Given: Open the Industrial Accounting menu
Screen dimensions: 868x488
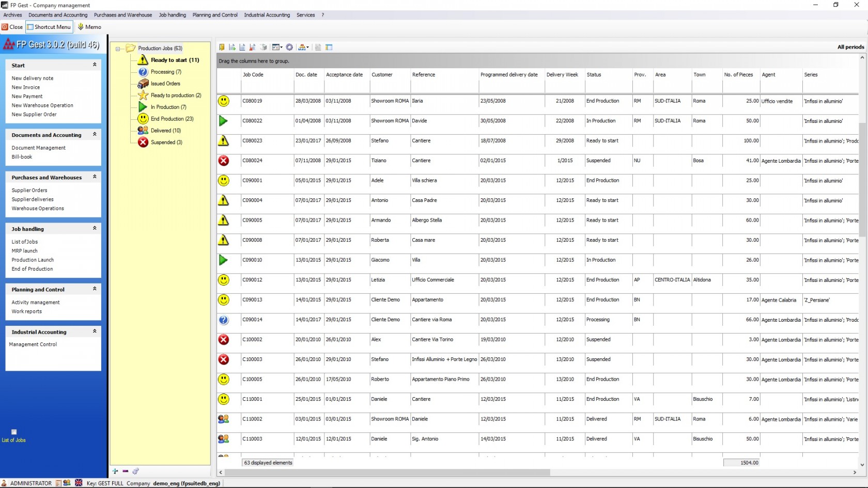Looking at the screenshot, I should pyautogui.click(x=267, y=15).
